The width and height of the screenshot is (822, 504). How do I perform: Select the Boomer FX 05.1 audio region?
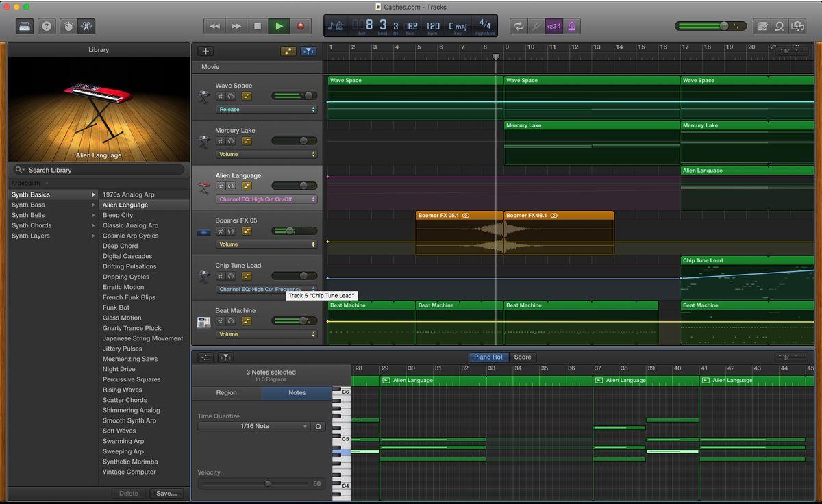click(x=460, y=233)
